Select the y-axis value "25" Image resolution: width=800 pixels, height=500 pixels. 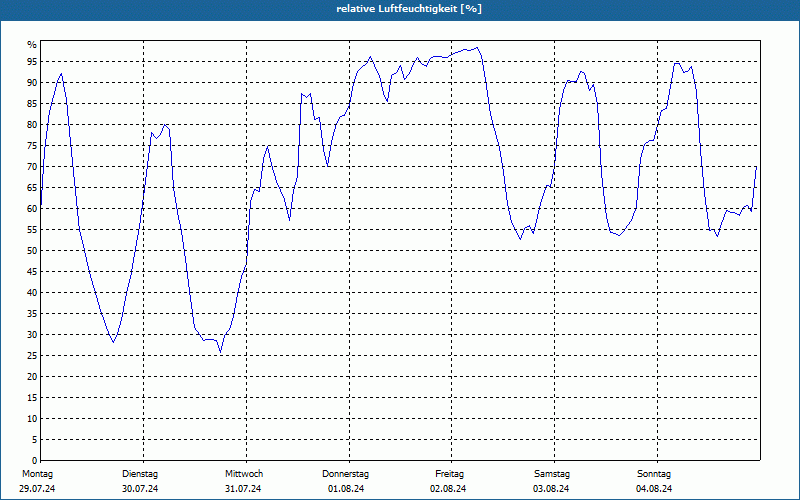coord(32,356)
